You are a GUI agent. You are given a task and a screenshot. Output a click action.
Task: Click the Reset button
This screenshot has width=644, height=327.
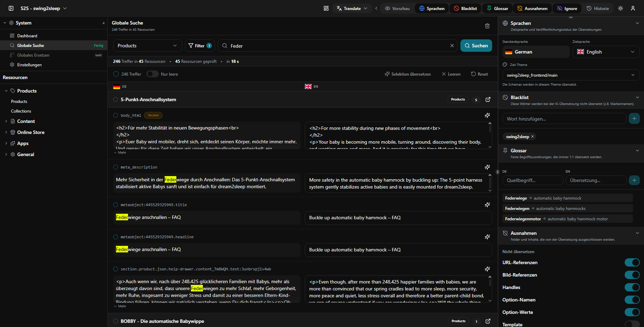pos(479,74)
